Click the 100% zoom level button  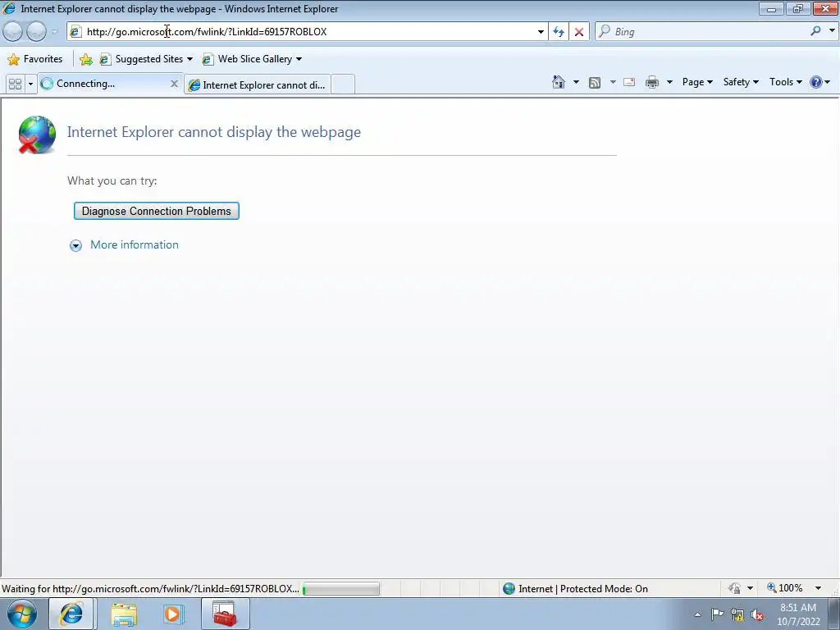[785, 588]
